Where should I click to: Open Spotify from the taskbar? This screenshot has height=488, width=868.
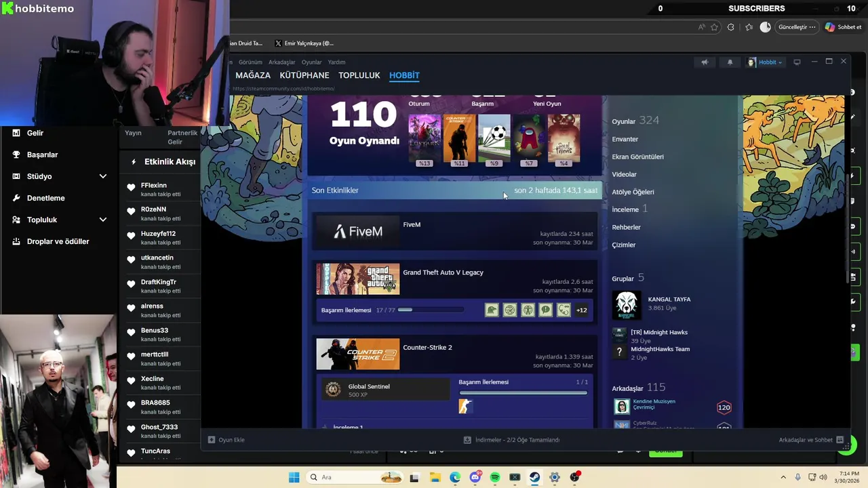[495, 477]
